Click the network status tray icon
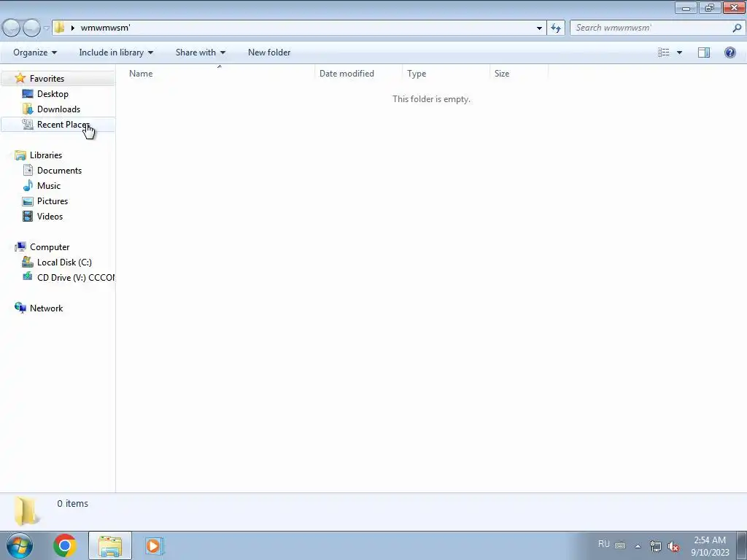Screen dimensions: 747x560 click(x=656, y=546)
